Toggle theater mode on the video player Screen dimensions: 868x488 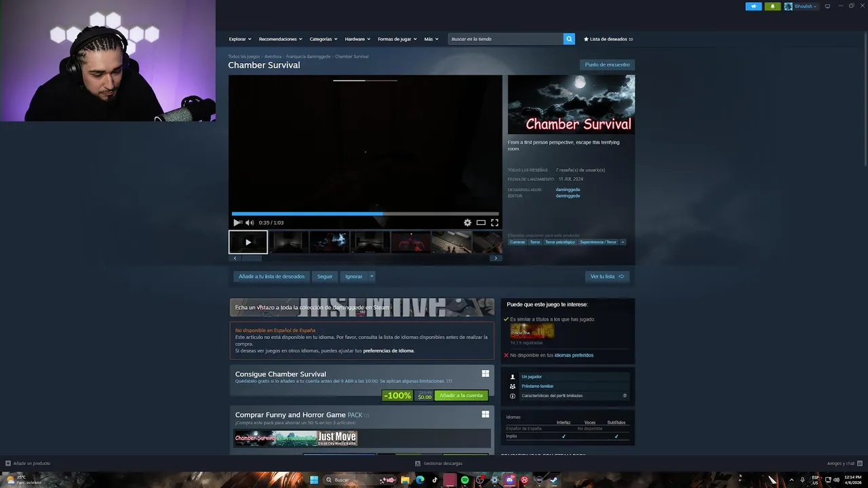481,222
